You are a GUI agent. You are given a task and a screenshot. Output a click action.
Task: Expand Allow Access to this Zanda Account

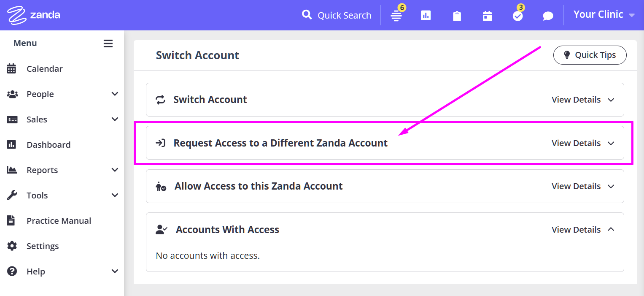pos(583,186)
